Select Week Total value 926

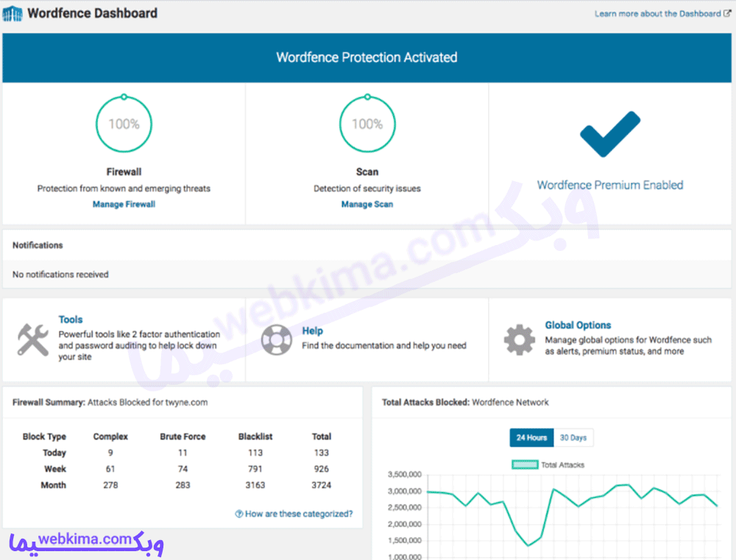(x=321, y=469)
